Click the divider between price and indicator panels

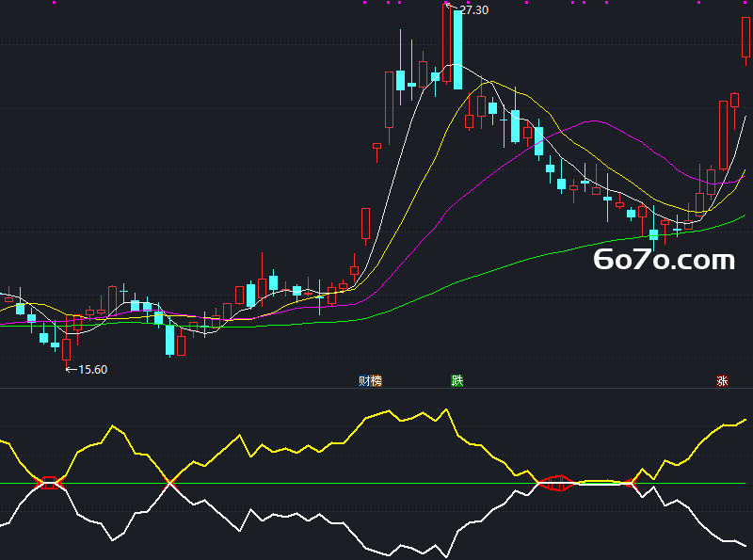(376, 388)
